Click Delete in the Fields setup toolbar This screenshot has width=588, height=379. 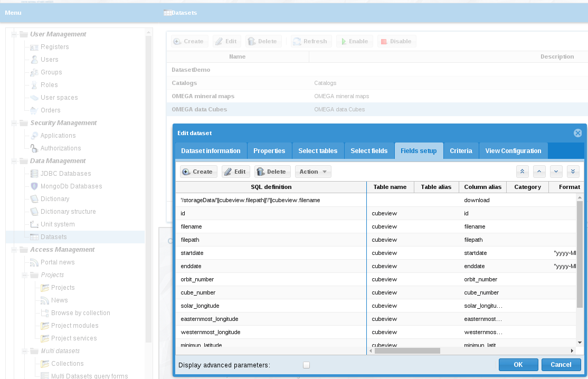coord(272,172)
